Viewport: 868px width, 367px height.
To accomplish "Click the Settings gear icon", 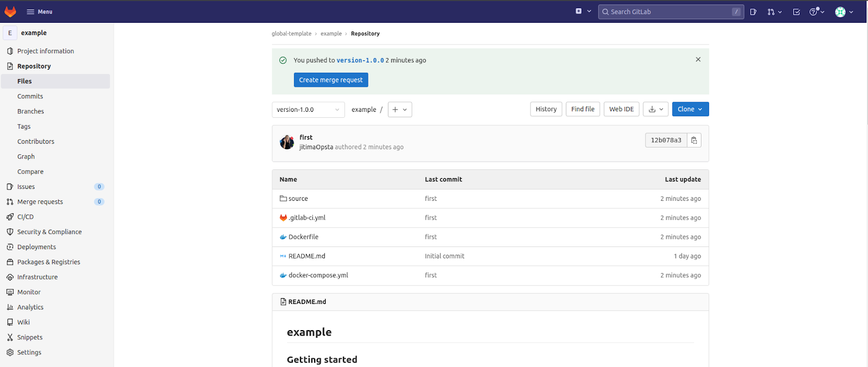I will pos(10,352).
